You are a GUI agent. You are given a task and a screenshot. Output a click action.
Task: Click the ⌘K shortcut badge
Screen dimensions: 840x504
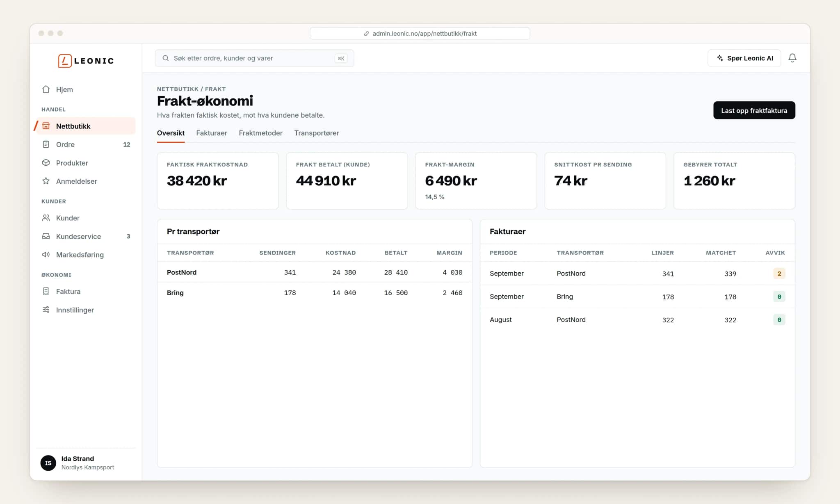click(341, 58)
